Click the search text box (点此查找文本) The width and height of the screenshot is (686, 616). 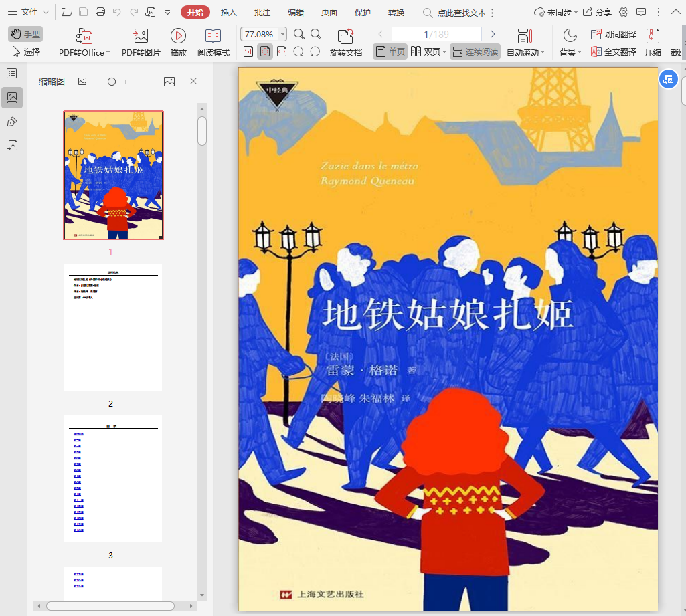(x=455, y=13)
